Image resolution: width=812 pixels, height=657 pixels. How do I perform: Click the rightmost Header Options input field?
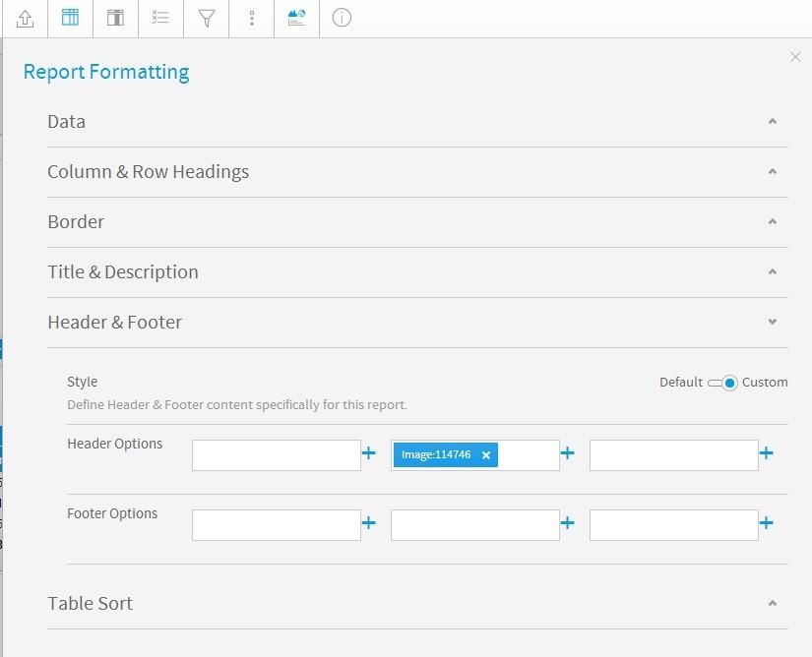673,454
